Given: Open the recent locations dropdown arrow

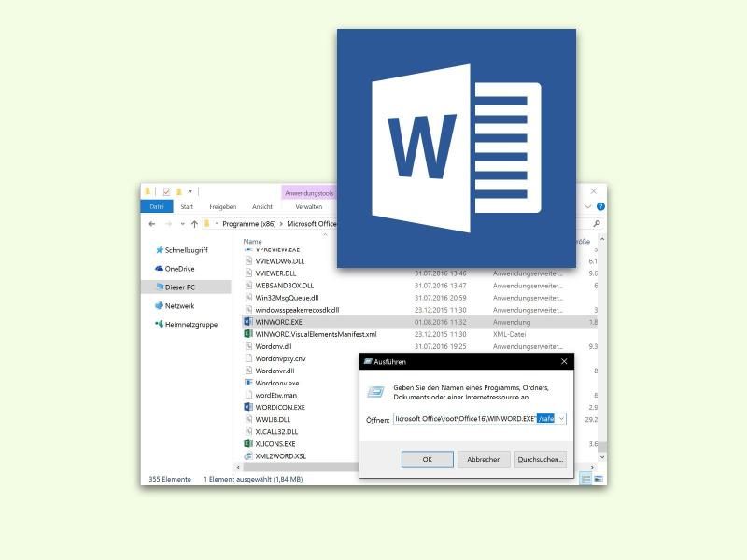Looking at the screenshot, I should 182,224.
